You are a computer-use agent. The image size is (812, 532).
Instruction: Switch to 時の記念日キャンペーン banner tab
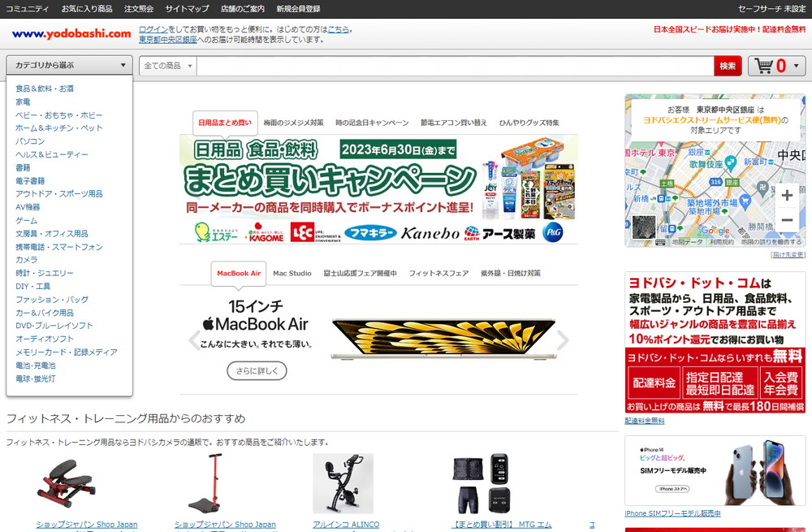click(372, 123)
